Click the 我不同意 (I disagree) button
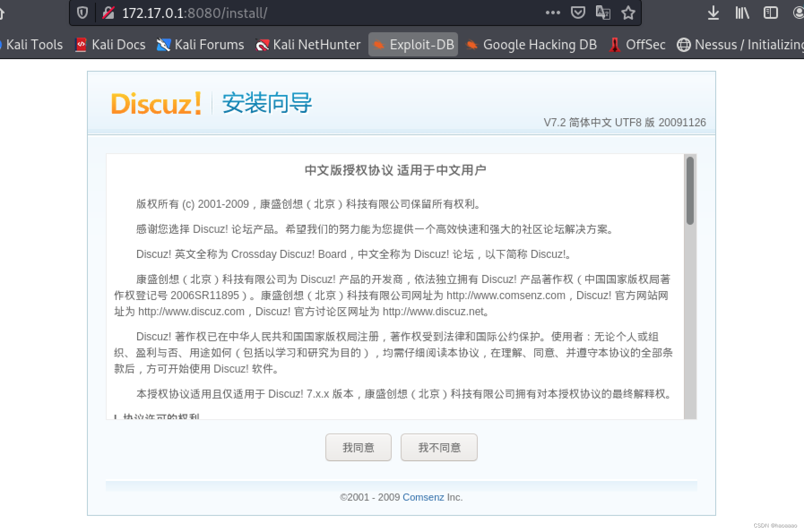 point(439,447)
